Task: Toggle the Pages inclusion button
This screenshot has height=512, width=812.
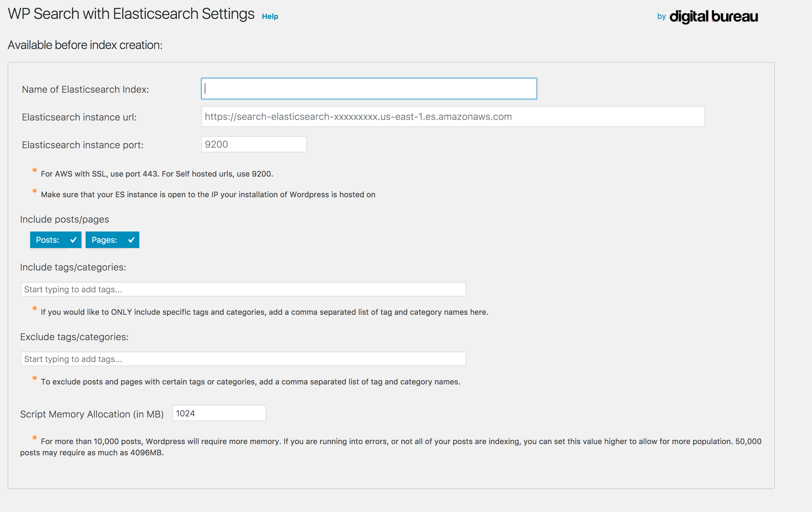Action: pyautogui.click(x=104, y=240)
